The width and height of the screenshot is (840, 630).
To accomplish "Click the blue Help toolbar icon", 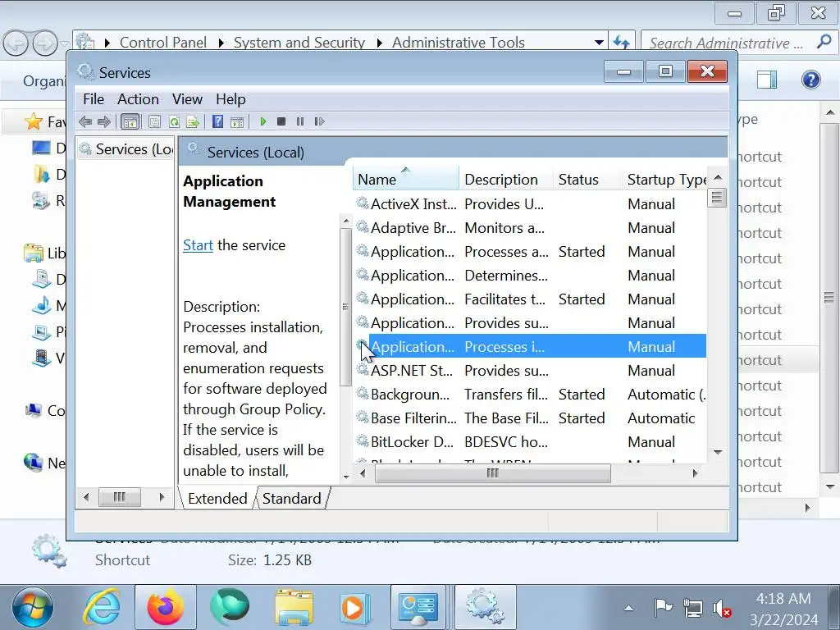I will pyautogui.click(x=217, y=121).
